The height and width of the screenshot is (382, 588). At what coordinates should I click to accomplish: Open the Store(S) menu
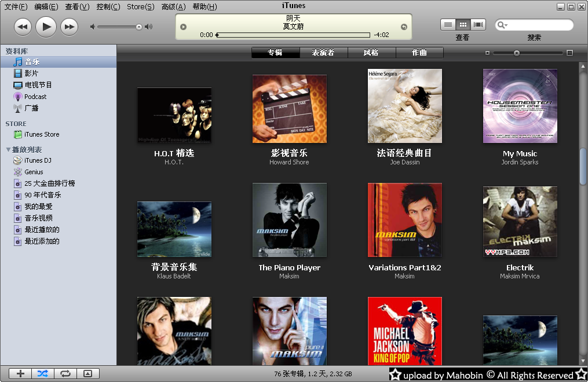point(141,7)
